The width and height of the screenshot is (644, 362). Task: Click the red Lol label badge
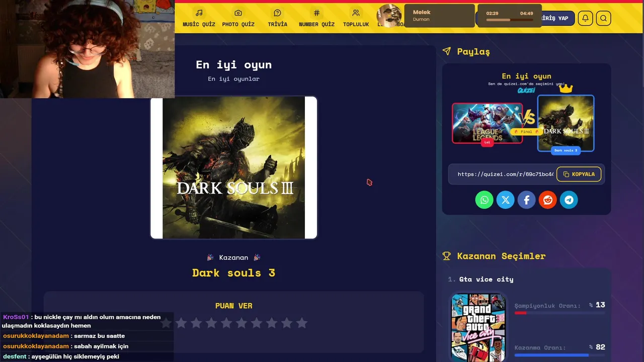point(487,142)
